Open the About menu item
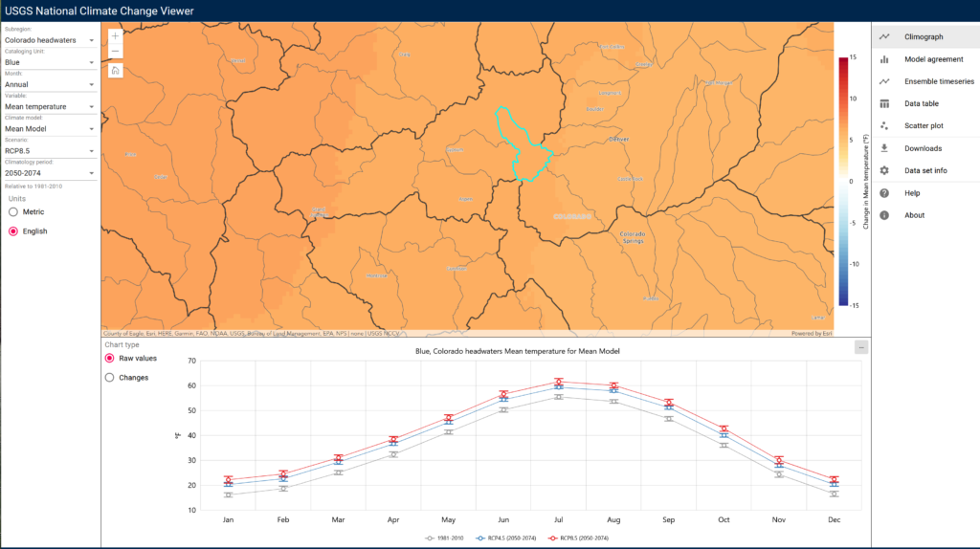This screenshot has width=980, height=549. (925, 215)
